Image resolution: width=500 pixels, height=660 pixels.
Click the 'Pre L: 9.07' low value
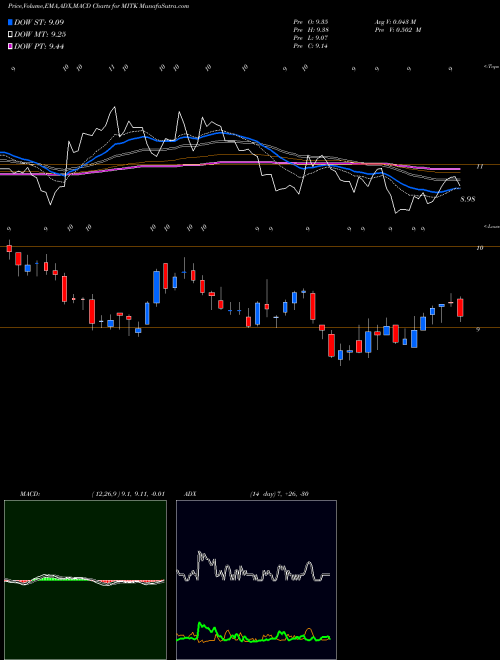point(311,38)
